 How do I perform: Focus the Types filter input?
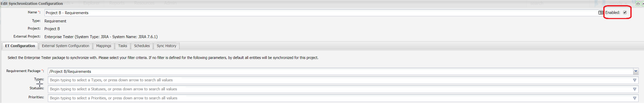(x=335, y=80)
